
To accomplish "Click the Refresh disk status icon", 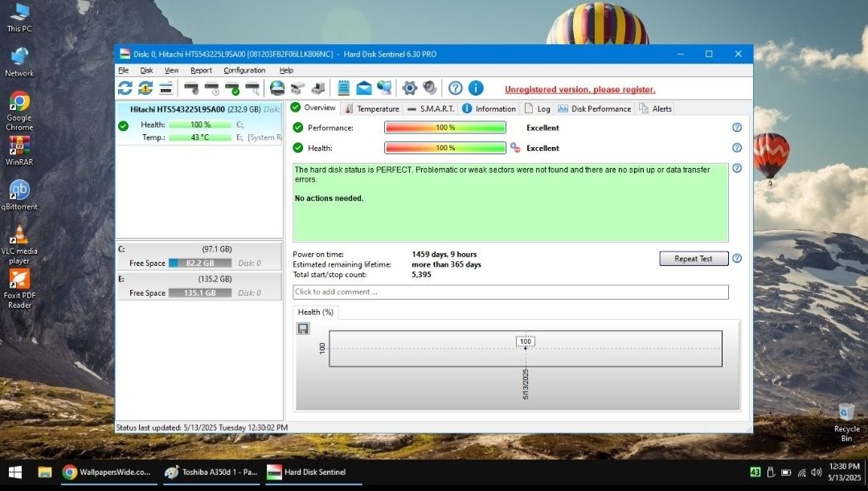I will 125,88.
